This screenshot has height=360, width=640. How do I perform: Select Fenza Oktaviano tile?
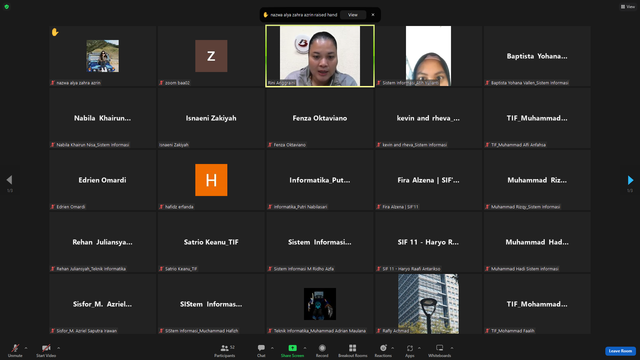pyautogui.click(x=320, y=118)
